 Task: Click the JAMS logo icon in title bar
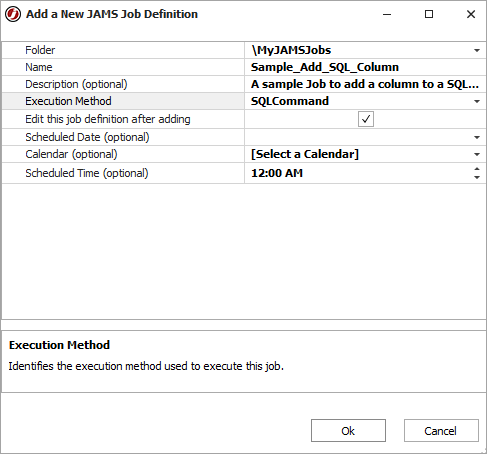click(13, 14)
